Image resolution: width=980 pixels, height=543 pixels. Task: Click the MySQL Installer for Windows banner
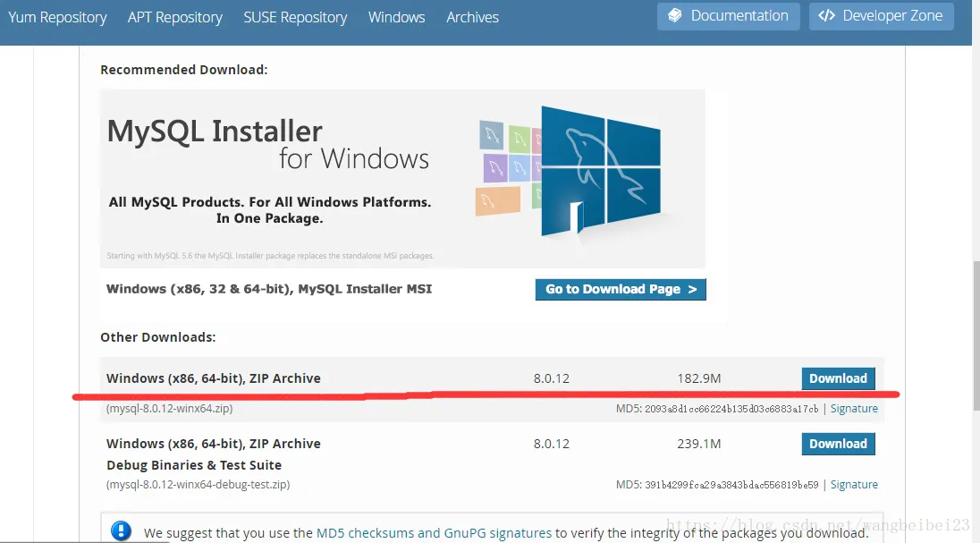point(402,178)
